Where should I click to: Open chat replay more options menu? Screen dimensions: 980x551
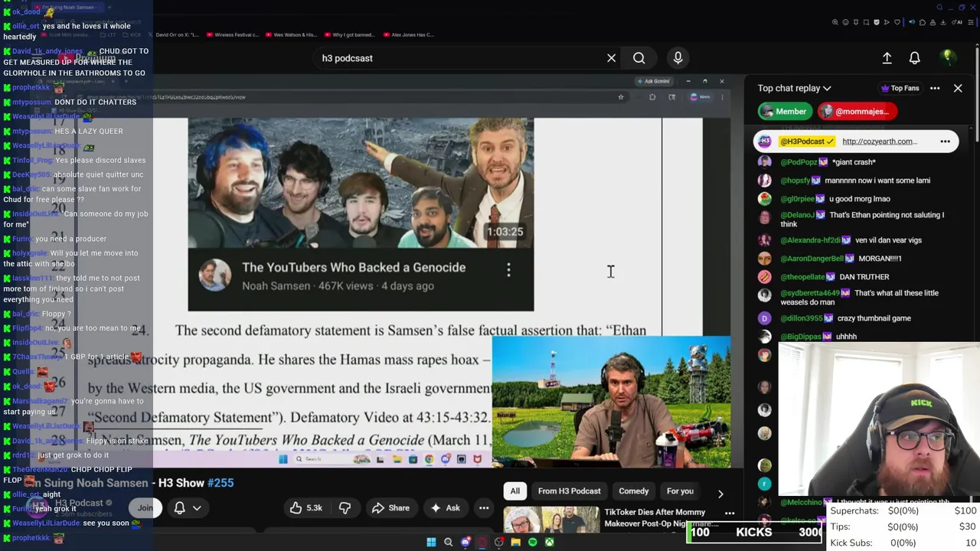pyautogui.click(x=935, y=88)
